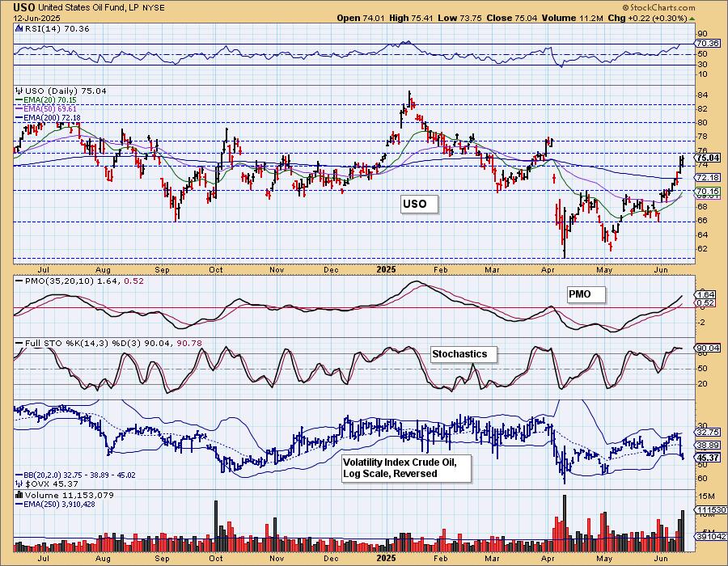Click the "Volatility Index Crude Oil" annotation box

406,468
